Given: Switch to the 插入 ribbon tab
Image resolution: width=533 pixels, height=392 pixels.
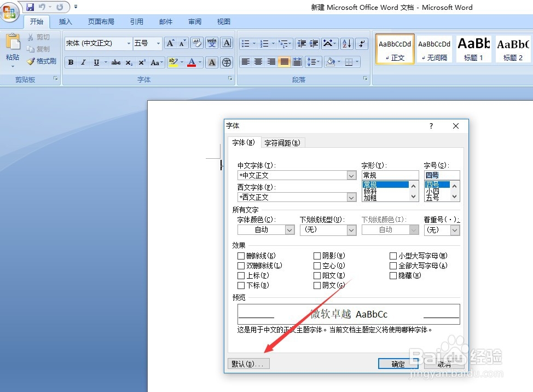Looking at the screenshot, I should (65, 22).
